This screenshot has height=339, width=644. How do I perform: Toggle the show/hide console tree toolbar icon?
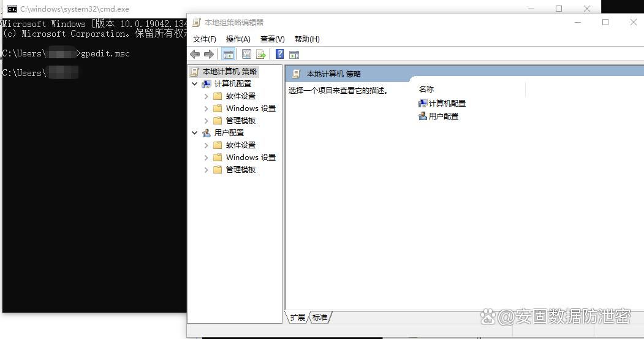229,54
